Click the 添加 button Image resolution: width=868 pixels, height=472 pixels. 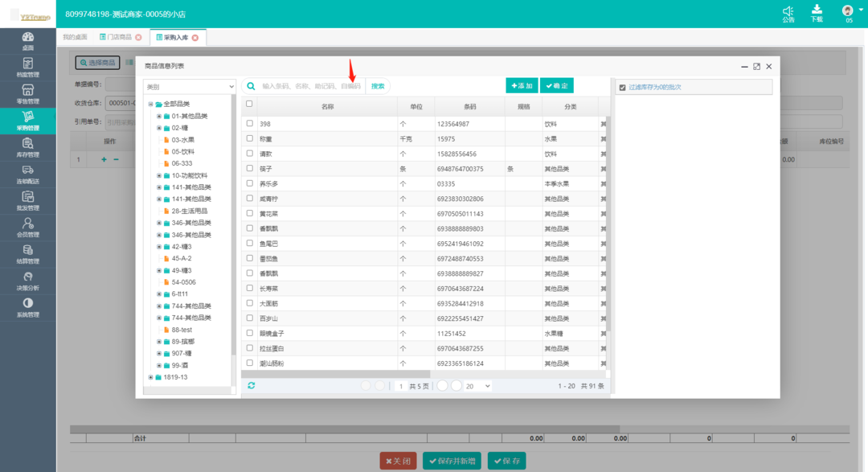tap(522, 85)
